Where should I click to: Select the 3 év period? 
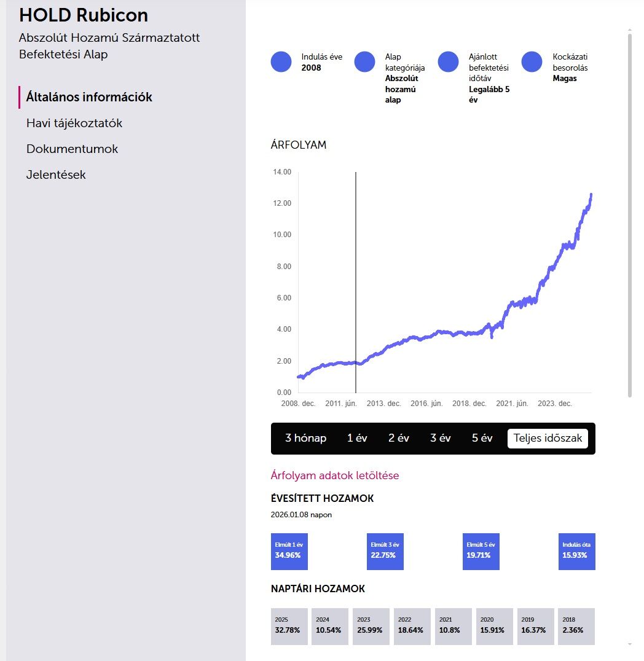pyautogui.click(x=441, y=439)
